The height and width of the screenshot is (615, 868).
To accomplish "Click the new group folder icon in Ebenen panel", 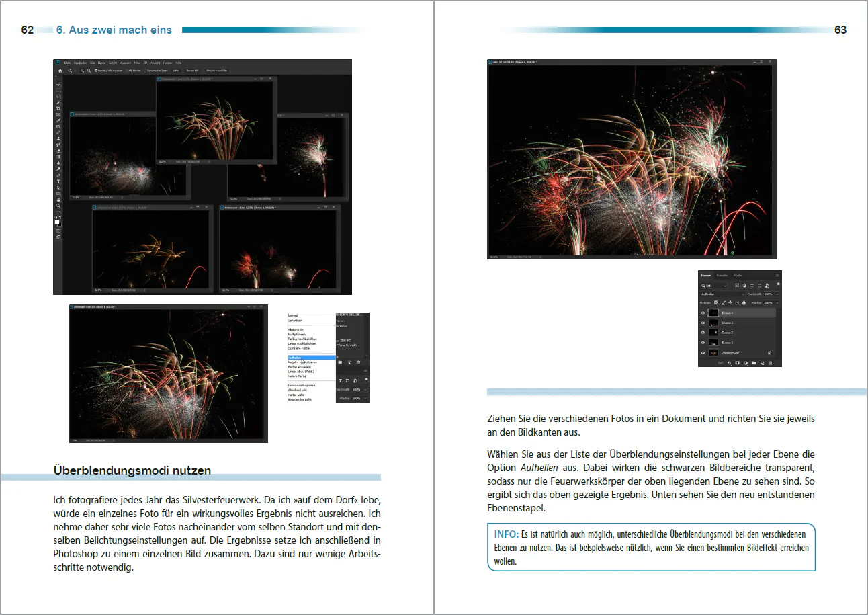I will click(754, 363).
